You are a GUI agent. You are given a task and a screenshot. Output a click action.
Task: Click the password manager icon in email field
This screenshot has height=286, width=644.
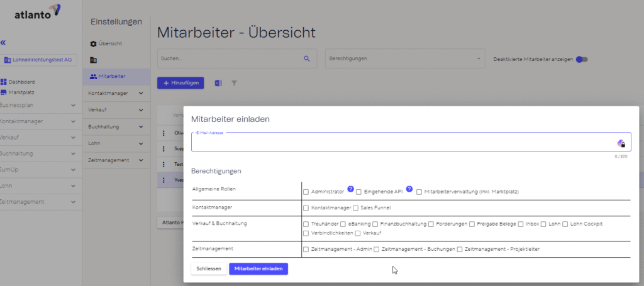coord(621,143)
